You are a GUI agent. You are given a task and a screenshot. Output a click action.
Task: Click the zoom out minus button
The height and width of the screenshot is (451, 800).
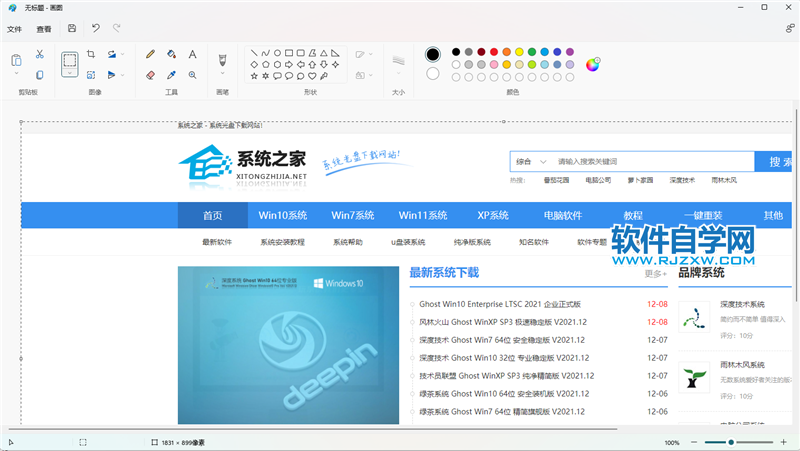(x=694, y=442)
